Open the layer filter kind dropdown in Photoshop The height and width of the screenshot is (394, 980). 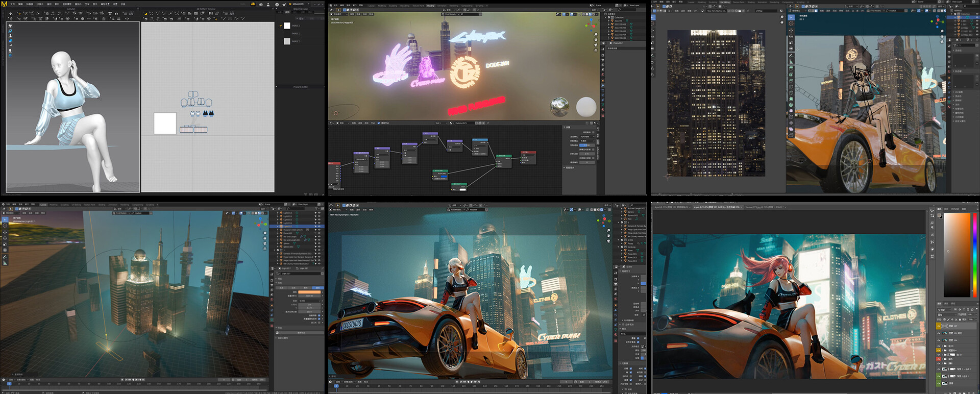point(944,309)
